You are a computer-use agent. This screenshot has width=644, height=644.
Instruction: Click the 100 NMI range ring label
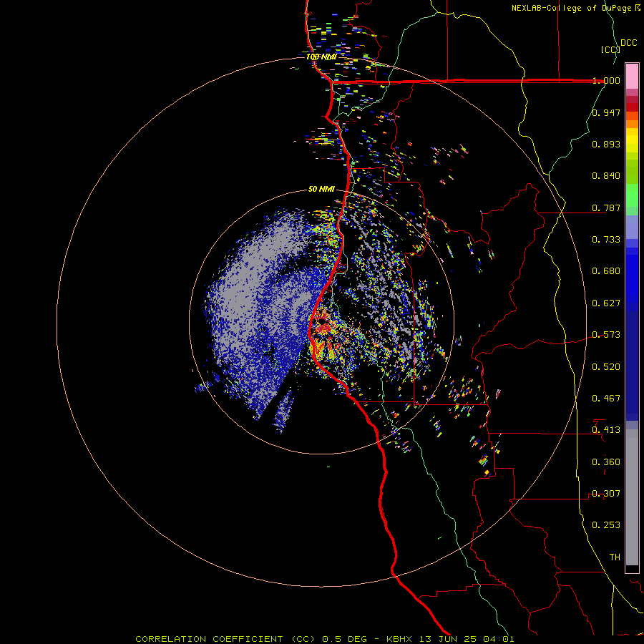(321, 57)
